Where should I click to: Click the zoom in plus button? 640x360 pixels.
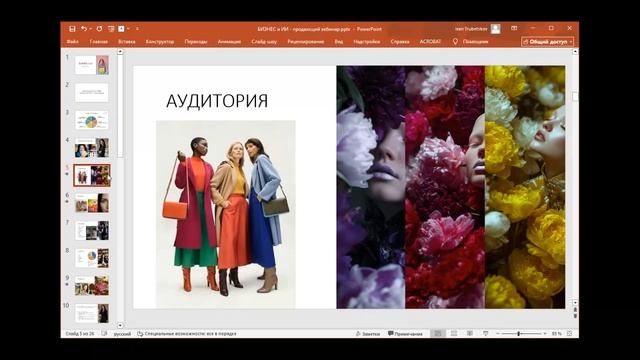click(x=545, y=334)
